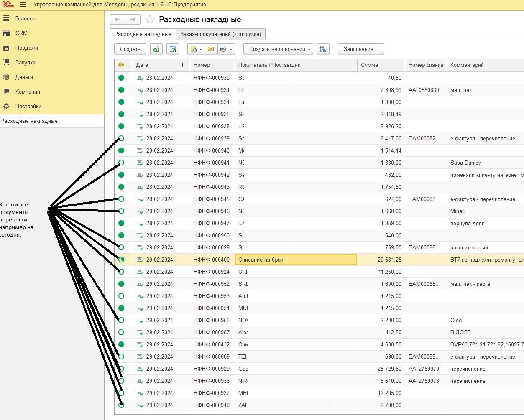Viewport: 524px width, 420px height.
Task: Go forward using the right arrow button
Action: 133,20
